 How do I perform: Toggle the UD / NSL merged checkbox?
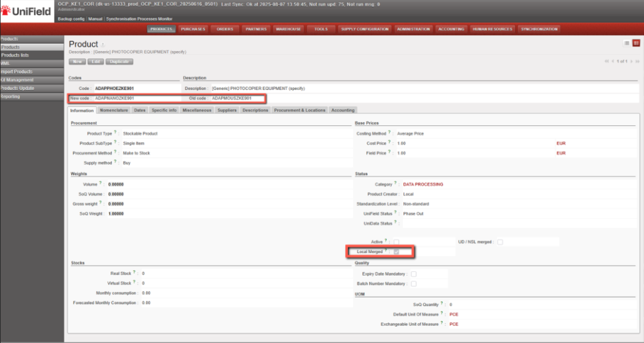pyautogui.click(x=500, y=242)
